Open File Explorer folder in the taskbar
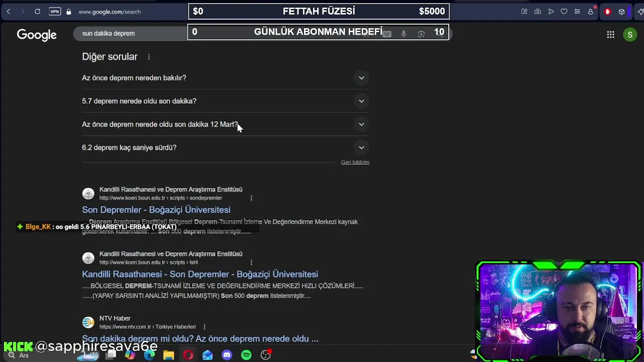This screenshot has width=644, height=362. click(169, 355)
